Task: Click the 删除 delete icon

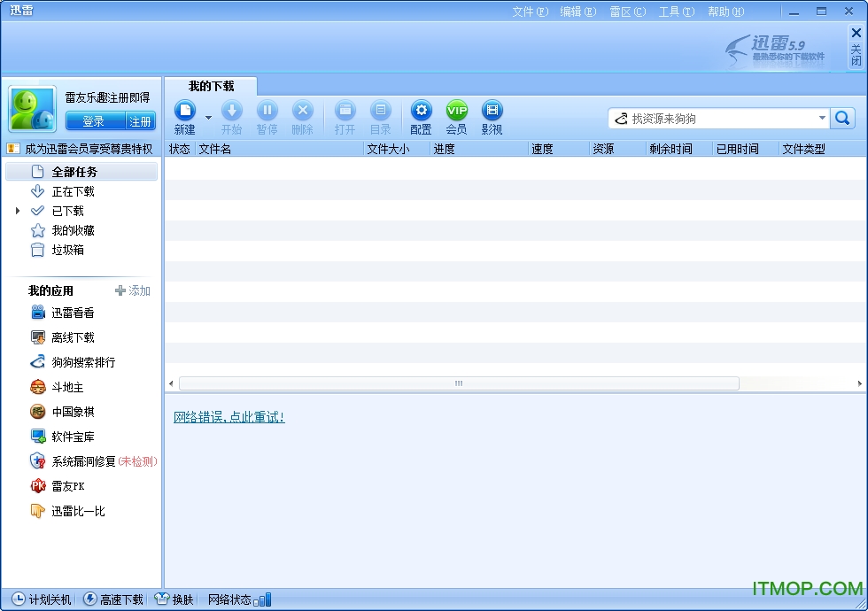Action: tap(302, 111)
